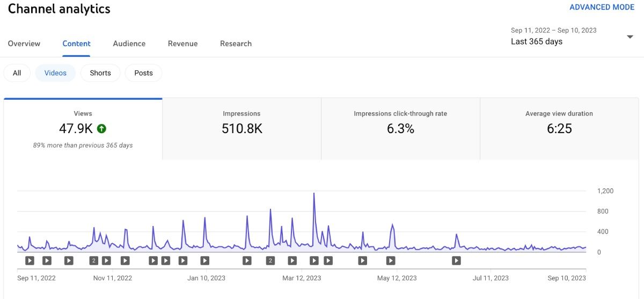The image size is (644, 299).
Task: Select the All content filter chip
Action: tap(17, 73)
